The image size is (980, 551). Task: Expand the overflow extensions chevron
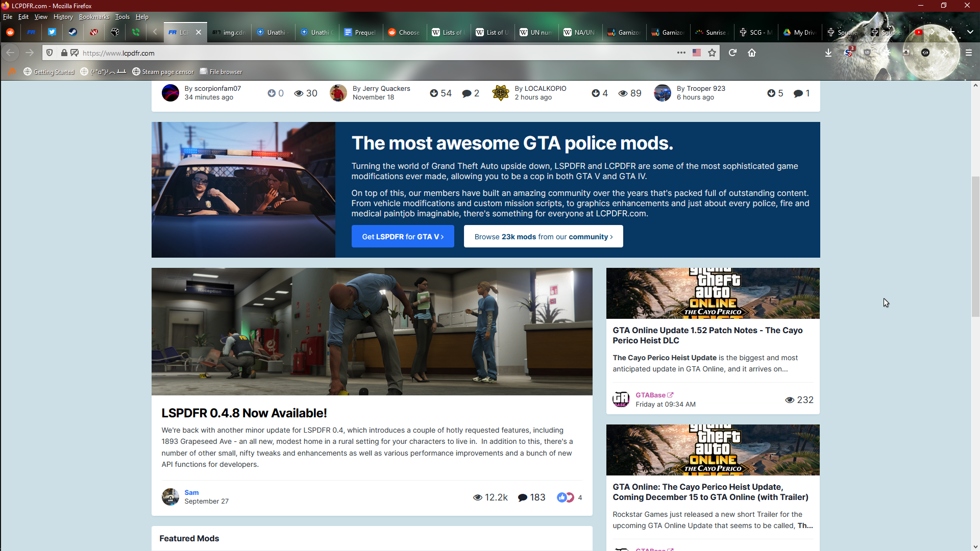[945, 53]
